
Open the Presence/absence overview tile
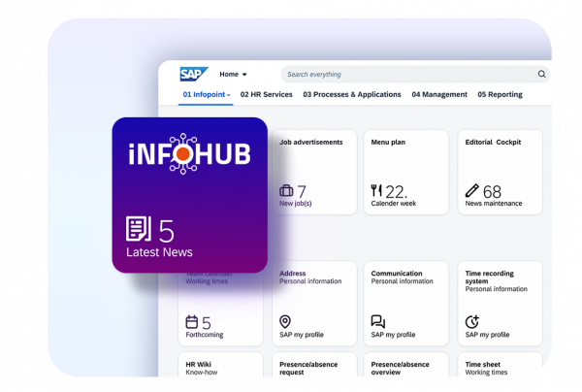406,365
